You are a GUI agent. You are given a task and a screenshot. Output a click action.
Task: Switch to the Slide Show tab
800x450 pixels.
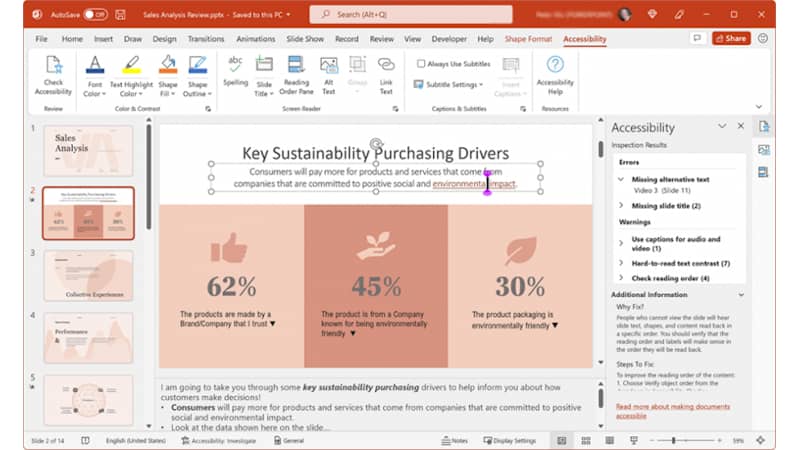tap(305, 39)
